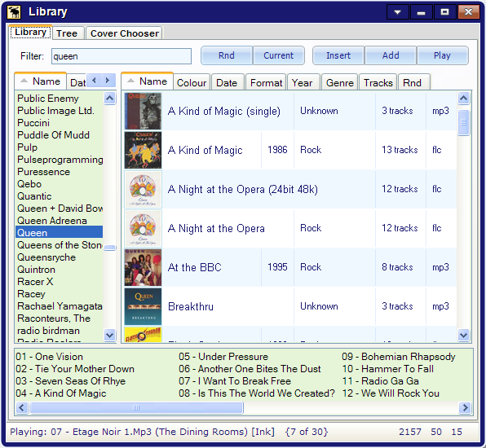Click the Current button
The height and width of the screenshot is (448, 486).
pos(278,55)
